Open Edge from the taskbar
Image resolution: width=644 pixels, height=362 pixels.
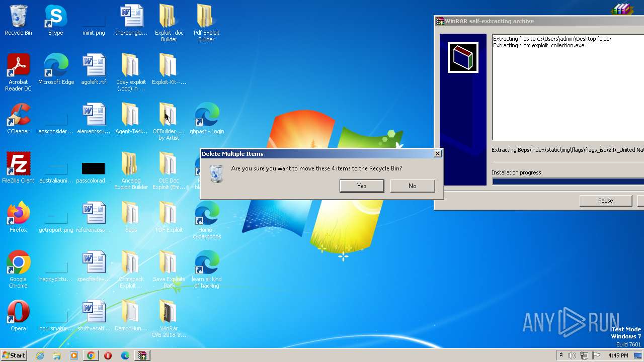click(125, 355)
